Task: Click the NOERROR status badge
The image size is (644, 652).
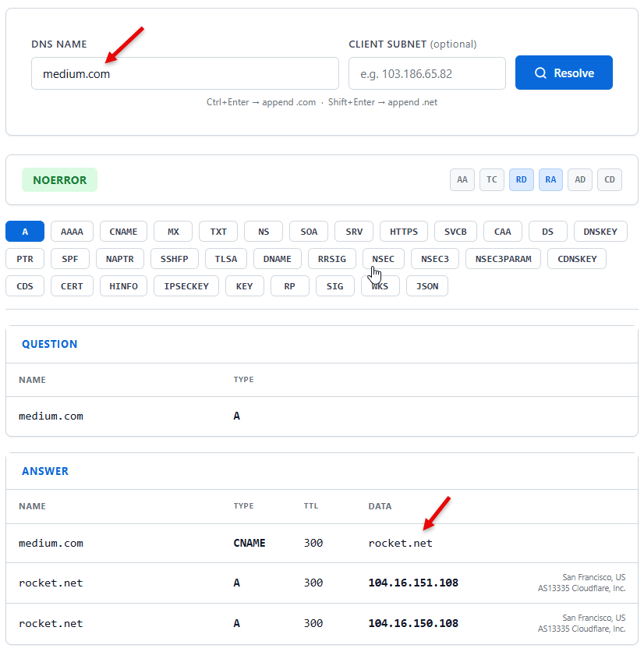Action: tap(59, 180)
